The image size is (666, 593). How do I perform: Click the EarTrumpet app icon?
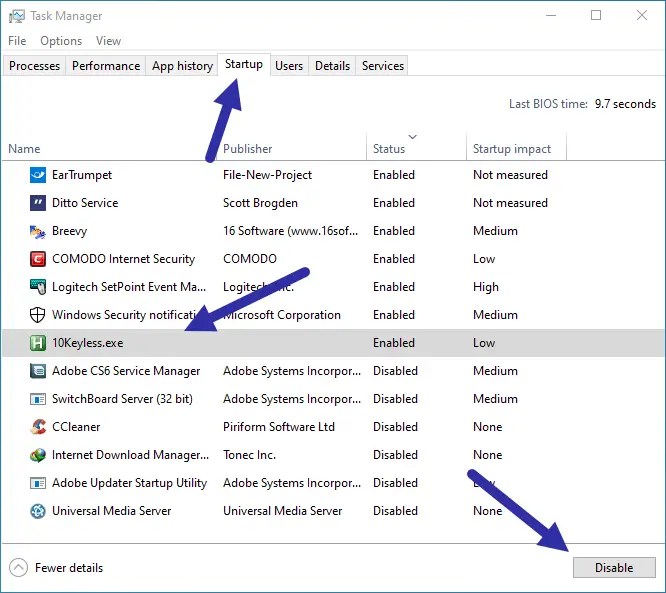(38, 175)
